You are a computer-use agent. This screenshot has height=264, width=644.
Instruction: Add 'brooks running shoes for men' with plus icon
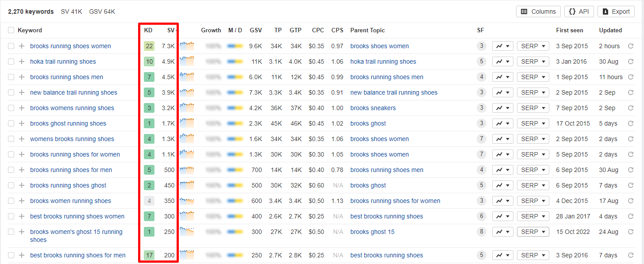(22, 170)
